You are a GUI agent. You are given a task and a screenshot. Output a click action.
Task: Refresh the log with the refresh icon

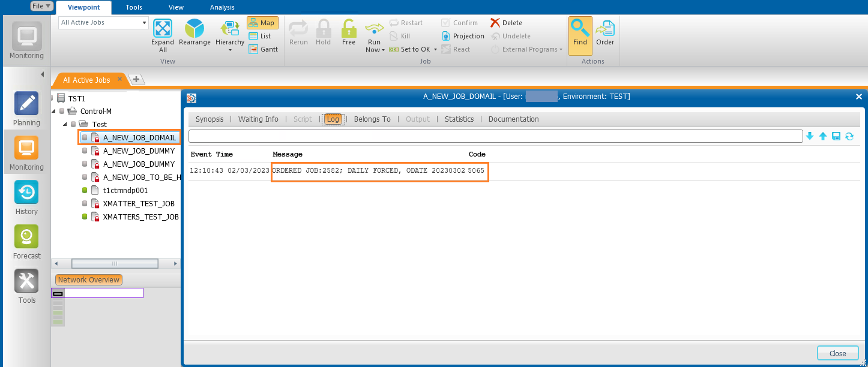(849, 137)
